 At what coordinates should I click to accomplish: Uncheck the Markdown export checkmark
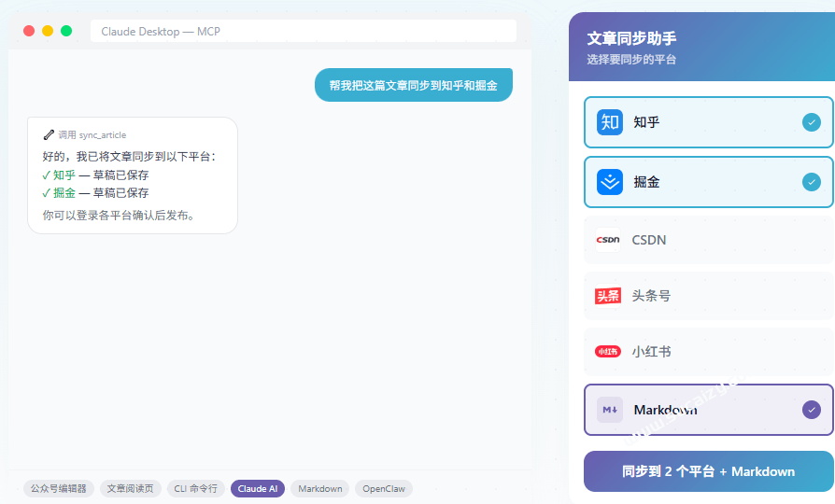[x=812, y=410]
